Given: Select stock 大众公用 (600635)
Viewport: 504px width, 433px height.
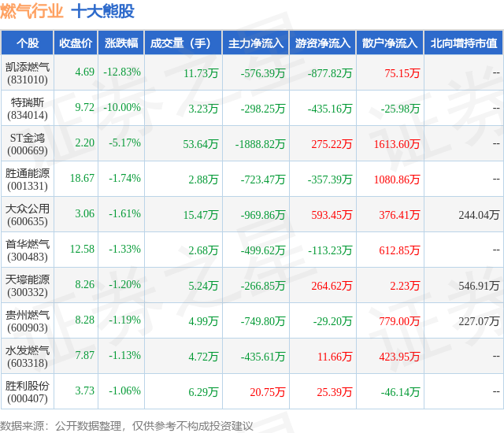Looking at the screenshot, I should [28, 215].
